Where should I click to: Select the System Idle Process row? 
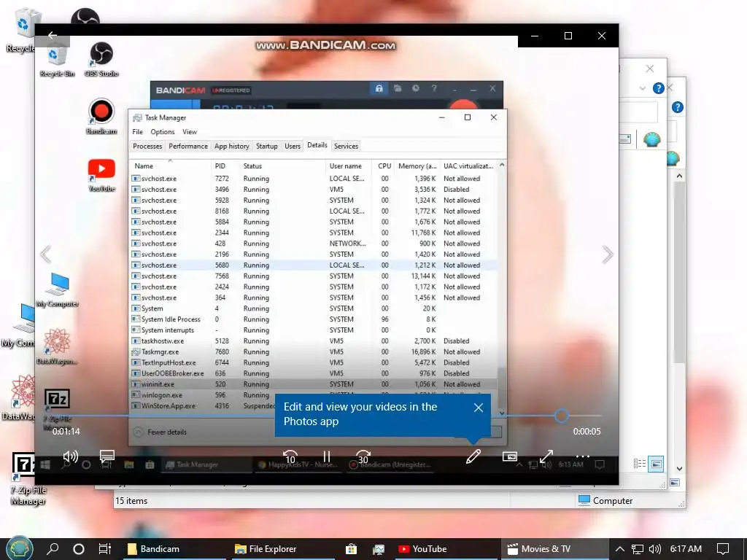[x=314, y=319]
